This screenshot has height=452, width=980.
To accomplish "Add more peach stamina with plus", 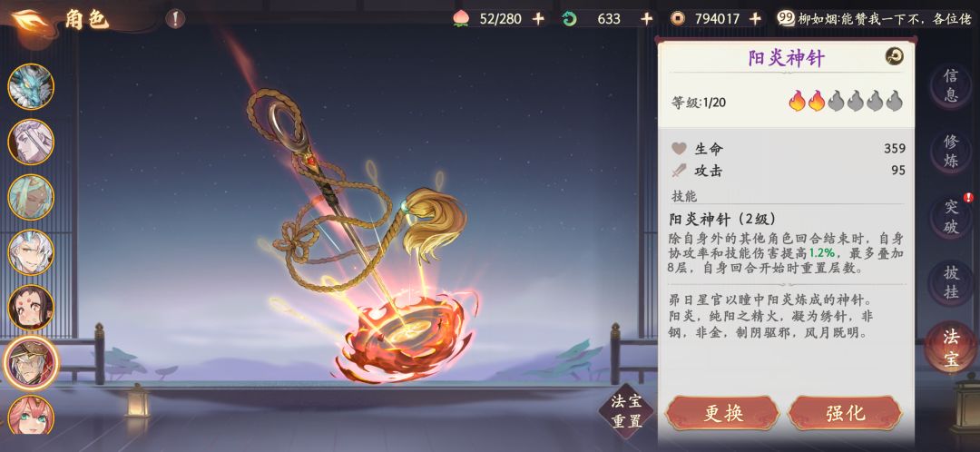I will (x=538, y=19).
